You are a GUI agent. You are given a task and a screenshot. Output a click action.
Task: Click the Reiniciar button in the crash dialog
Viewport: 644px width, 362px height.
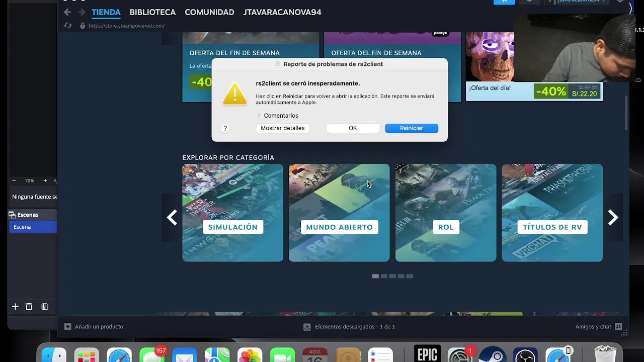412,128
